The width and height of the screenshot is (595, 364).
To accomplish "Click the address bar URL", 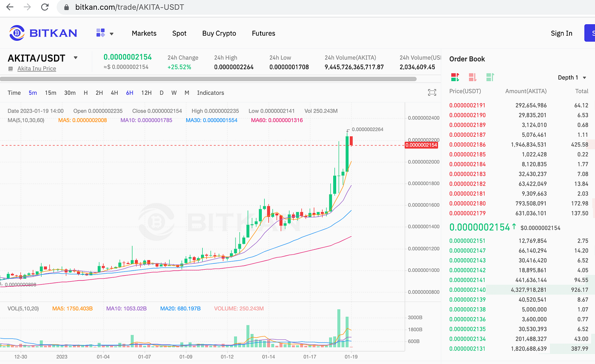I will click(x=130, y=7).
